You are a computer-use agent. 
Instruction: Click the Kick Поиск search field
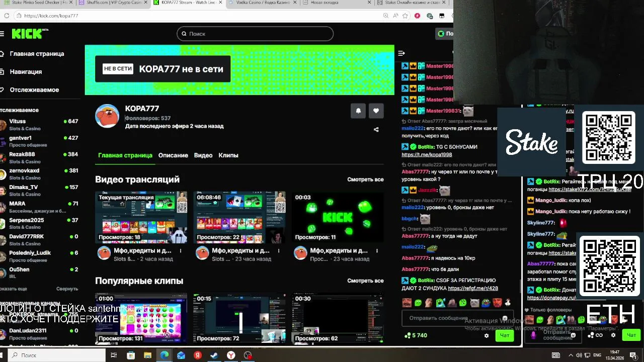(255, 34)
